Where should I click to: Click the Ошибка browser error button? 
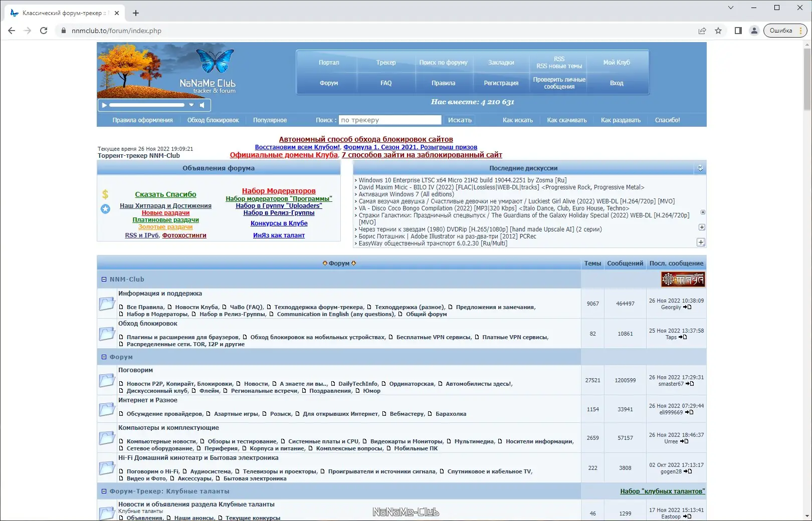pyautogui.click(x=785, y=31)
